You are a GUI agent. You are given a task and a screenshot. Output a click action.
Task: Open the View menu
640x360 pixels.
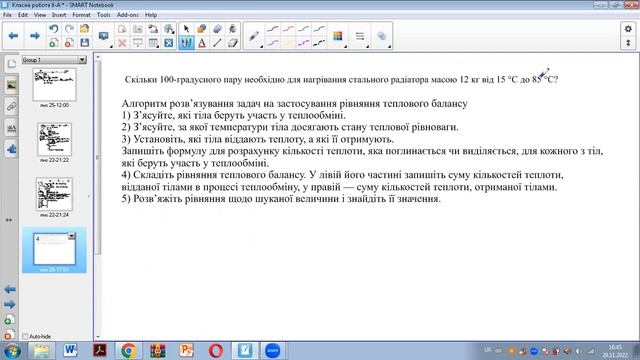(x=40, y=15)
